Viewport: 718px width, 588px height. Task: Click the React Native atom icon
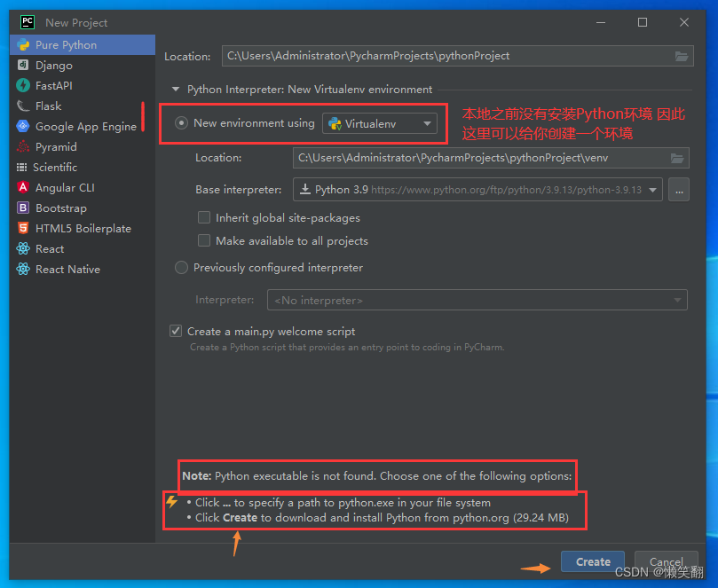coord(23,269)
